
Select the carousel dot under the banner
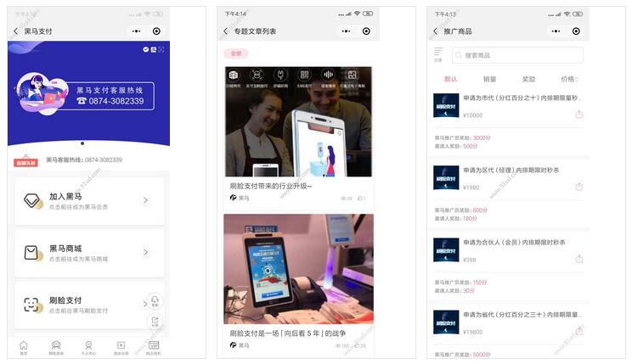82,143
